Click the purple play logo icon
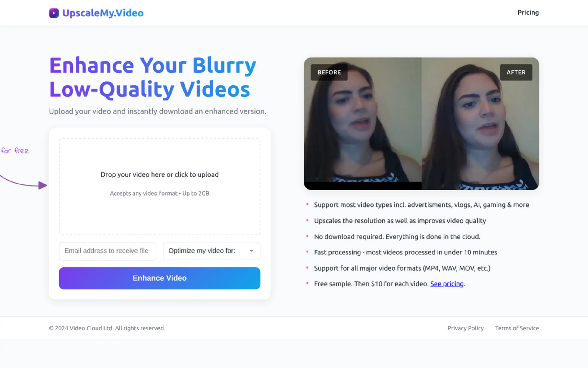Image resolution: width=588 pixels, height=368 pixels. pos(54,13)
